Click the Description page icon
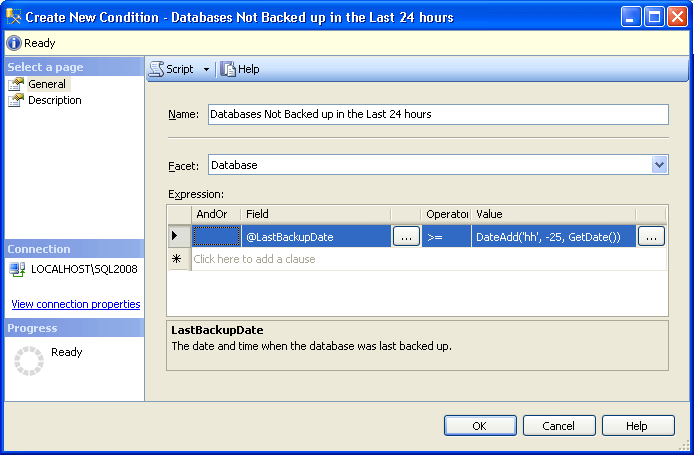 [x=16, y=100]
